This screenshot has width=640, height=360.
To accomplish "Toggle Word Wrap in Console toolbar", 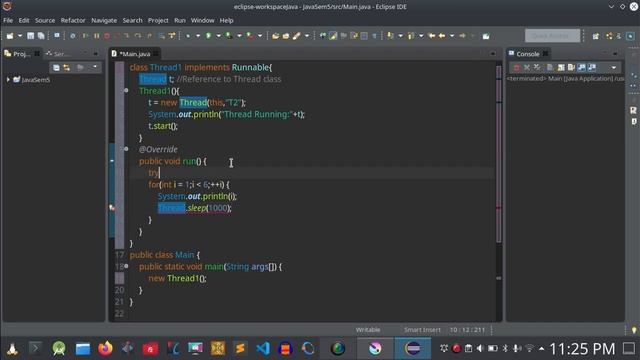I will (x=571, y=67).
